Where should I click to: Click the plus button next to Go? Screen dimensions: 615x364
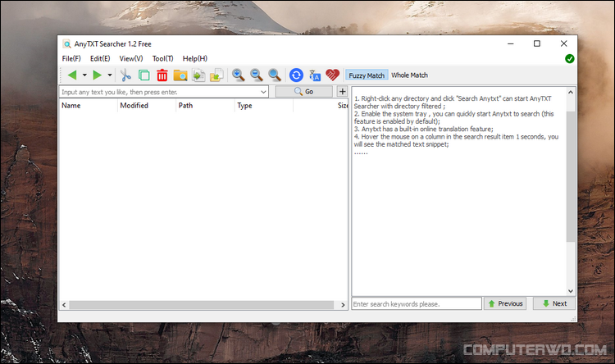(343, 91)
